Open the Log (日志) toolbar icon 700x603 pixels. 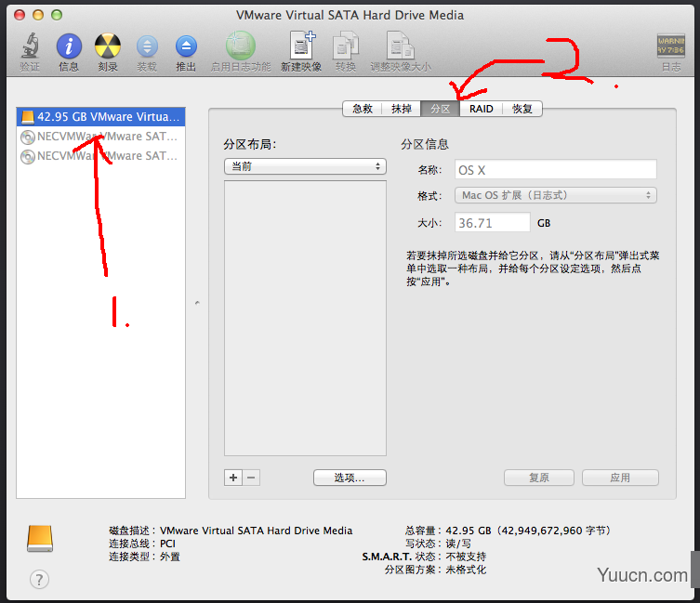tap(670, 46)
